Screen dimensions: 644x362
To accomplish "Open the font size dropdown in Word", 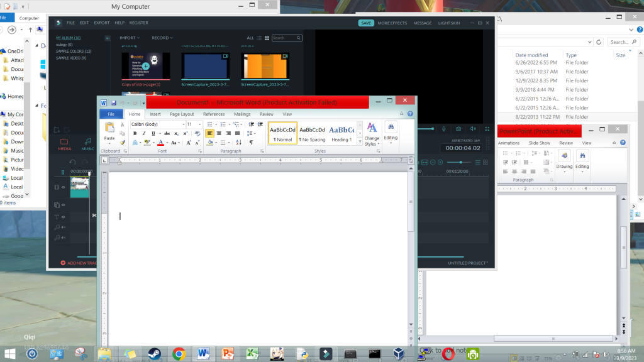I will pyautogui.click(x=199, y=124).
